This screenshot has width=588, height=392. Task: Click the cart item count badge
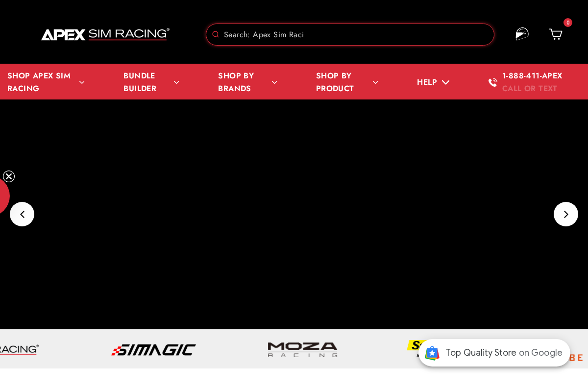pyautogui.click(x=567, y=23)
